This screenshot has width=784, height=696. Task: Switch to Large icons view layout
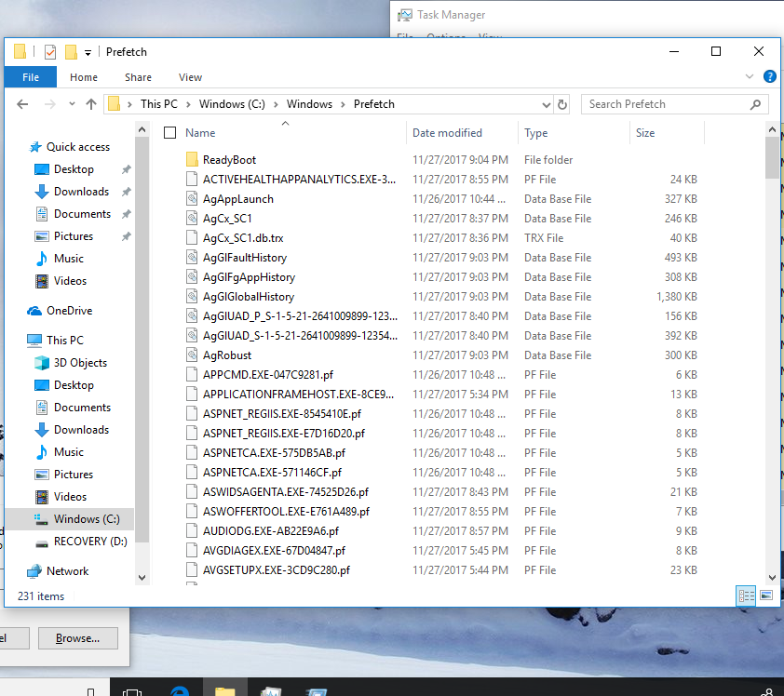(766, 596)
